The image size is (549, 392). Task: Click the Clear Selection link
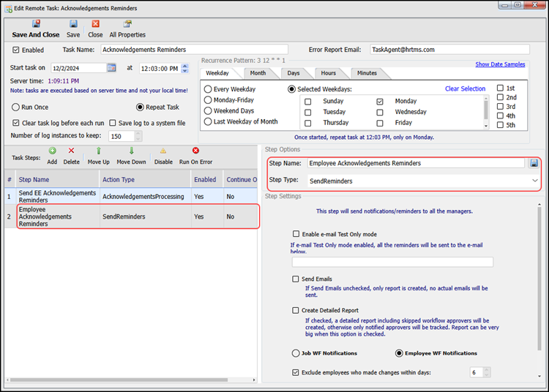(465, 89)
